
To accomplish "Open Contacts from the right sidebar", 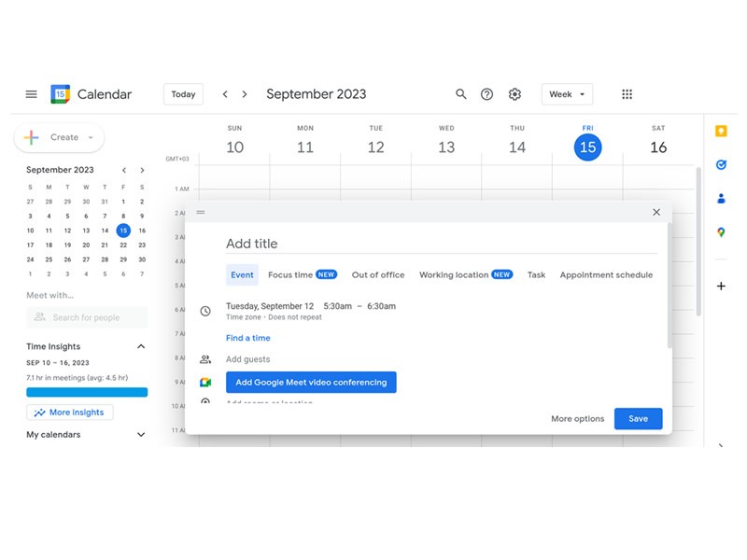I will [x=721, y=198].
